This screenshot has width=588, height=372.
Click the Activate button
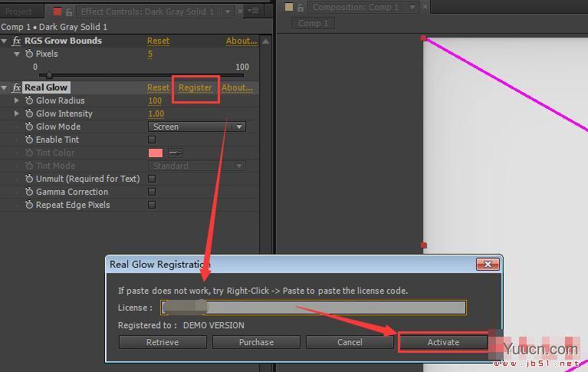tap(443, 342)
